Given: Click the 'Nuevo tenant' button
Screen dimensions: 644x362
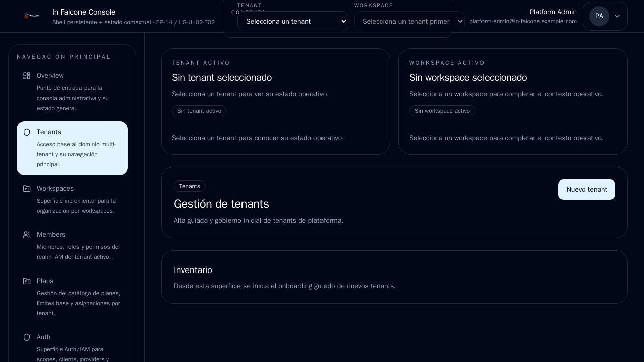Looking at the screenshot, I should coord(587,190).
